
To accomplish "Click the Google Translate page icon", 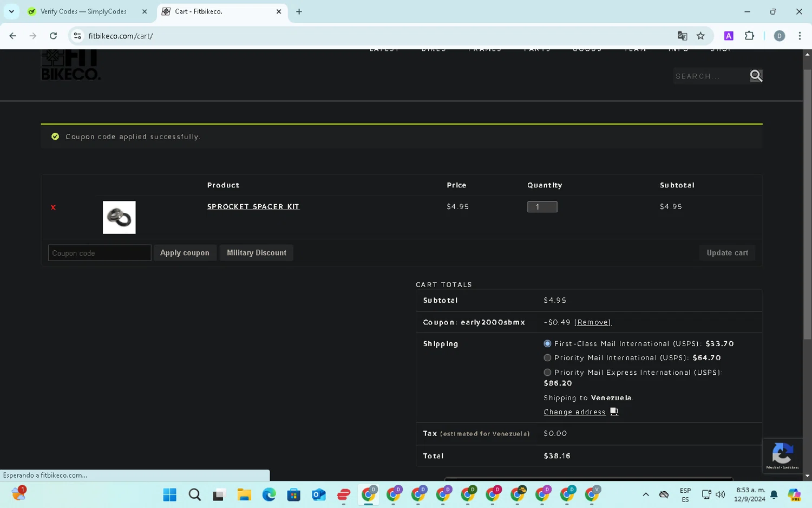I will click(682, 36).
